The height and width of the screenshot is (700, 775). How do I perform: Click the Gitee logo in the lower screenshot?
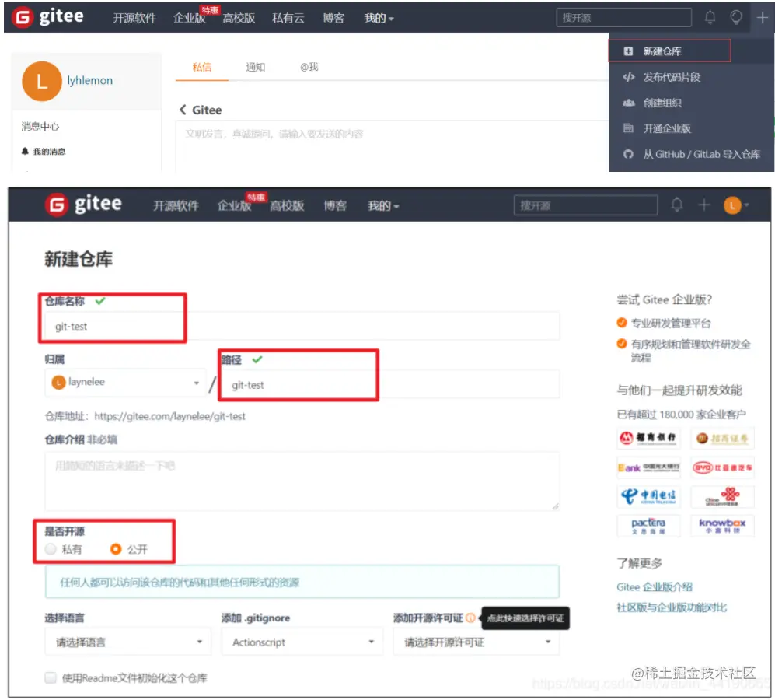tap(83, 204)
